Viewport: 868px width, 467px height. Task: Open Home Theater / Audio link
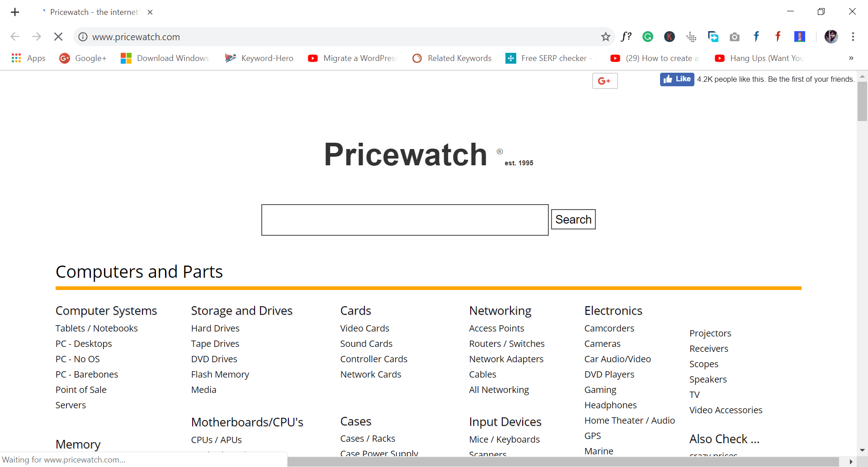pyautogui.click(x=630, y=420)
